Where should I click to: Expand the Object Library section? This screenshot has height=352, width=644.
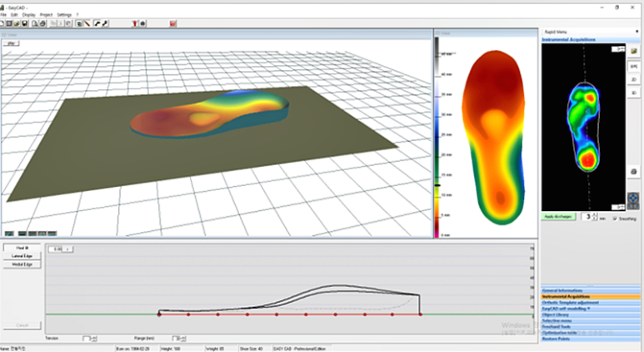[x=591, y=314]
